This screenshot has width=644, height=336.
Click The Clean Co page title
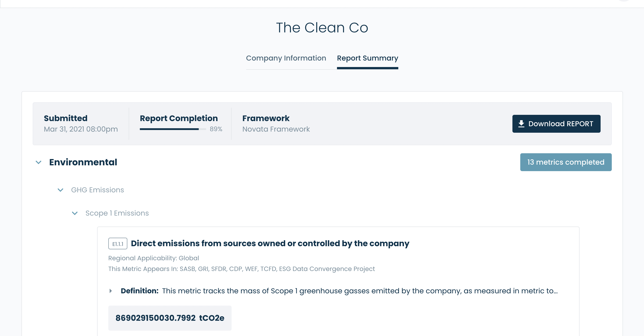tap(322, 27)
